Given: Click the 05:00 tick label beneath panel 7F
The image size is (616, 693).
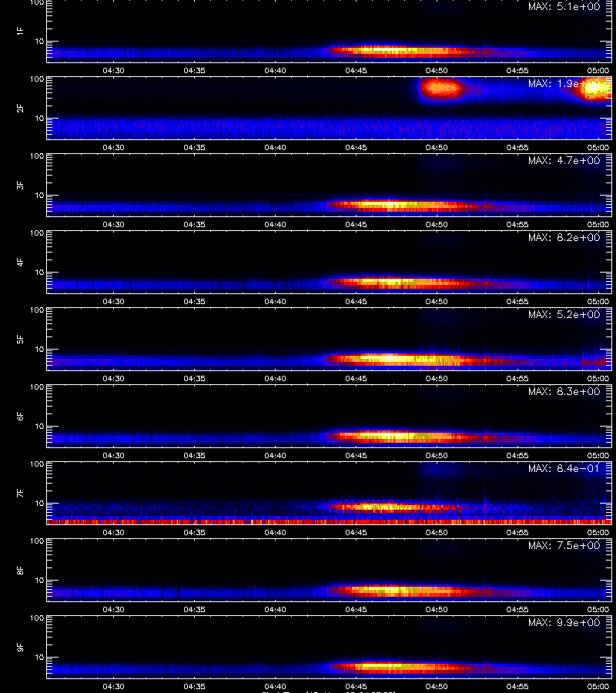Looking at the screenshot, I should tap(598, 532).
